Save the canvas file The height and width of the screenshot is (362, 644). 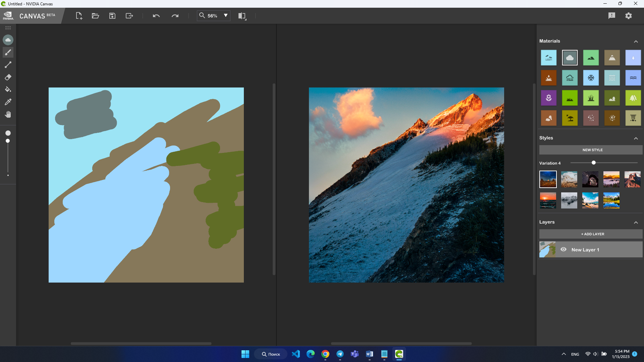112,16
